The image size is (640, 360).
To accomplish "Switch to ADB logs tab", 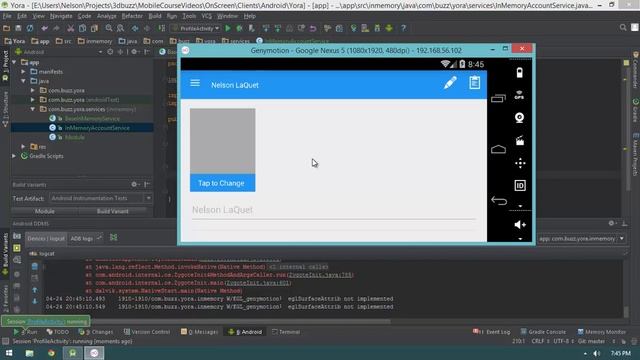I will (x=82, y=238).
